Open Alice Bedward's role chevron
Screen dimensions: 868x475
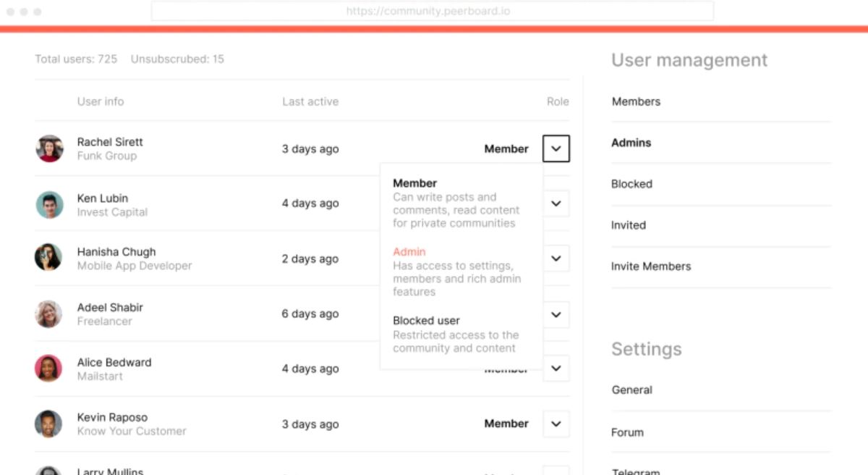tap(556, 368)
